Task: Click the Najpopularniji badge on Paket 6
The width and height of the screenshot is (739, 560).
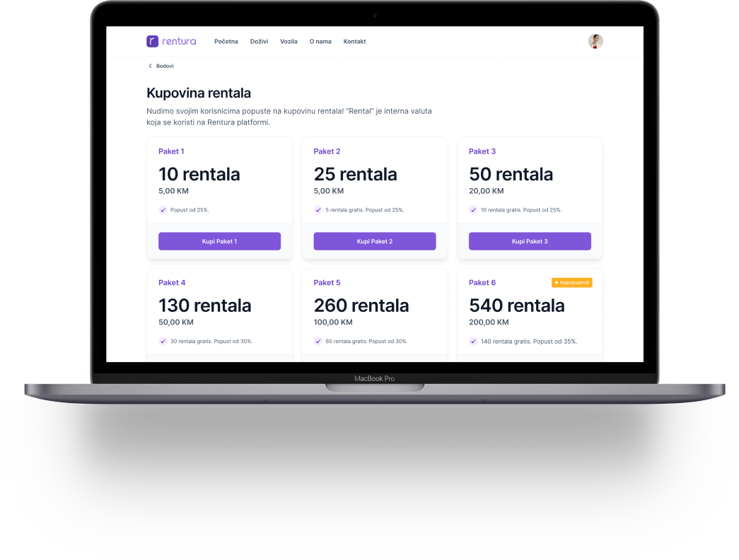Action: (x=571, y=283)
